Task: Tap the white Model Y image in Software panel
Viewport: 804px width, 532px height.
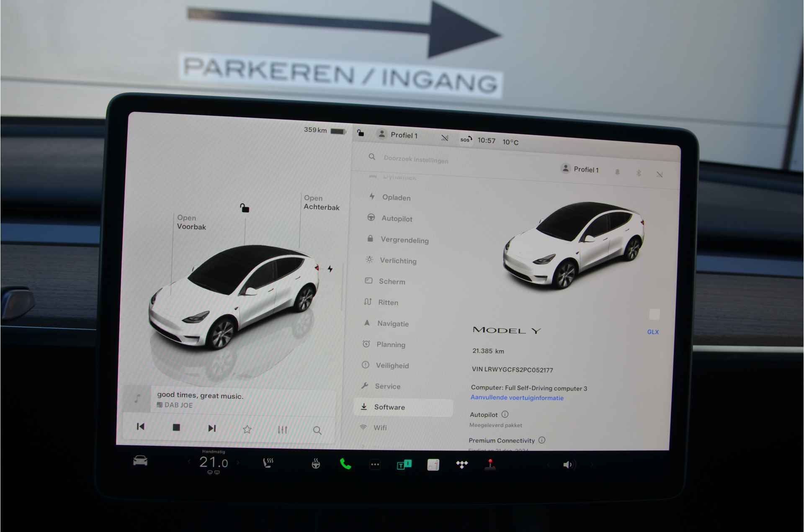Action: pyautogui.click(x=575, y=246)
